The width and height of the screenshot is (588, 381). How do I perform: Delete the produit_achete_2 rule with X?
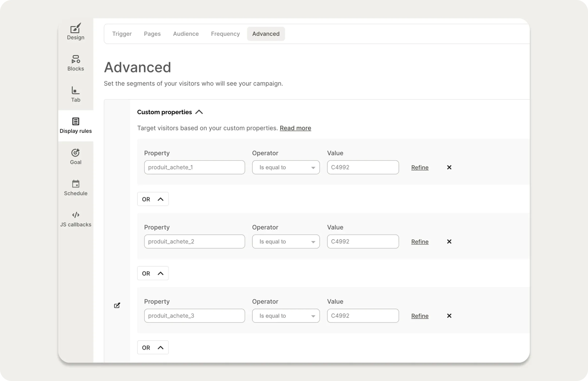[x=449, y=242]
